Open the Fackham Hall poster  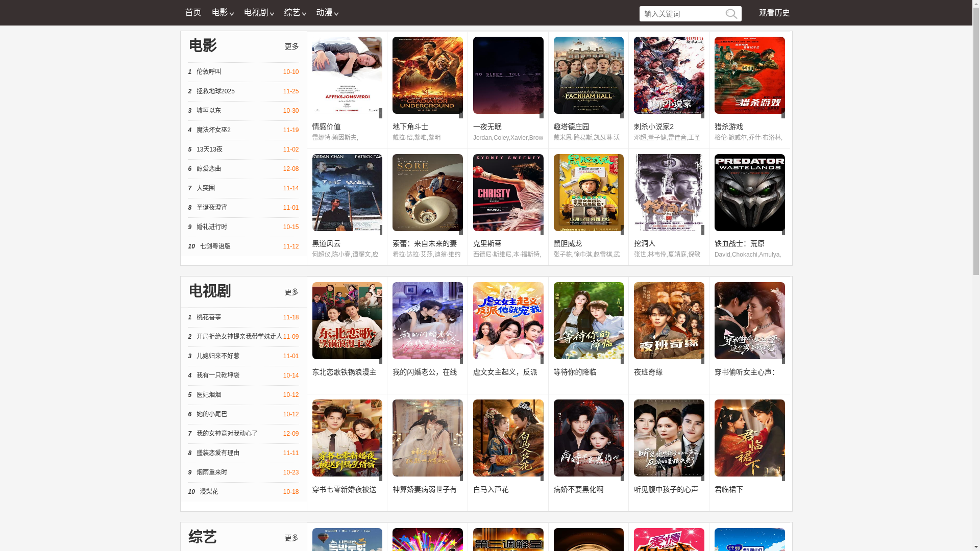pos(588,75)
